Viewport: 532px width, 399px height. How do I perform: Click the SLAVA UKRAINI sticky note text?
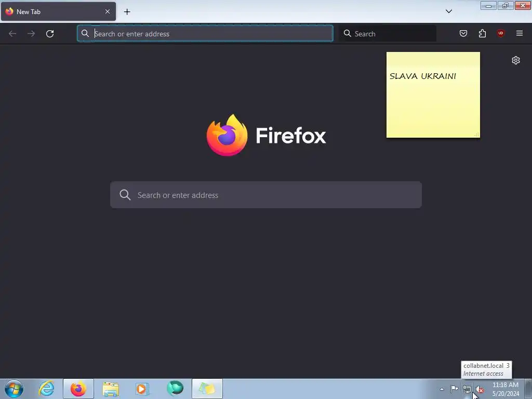click(x=423, y=76)
